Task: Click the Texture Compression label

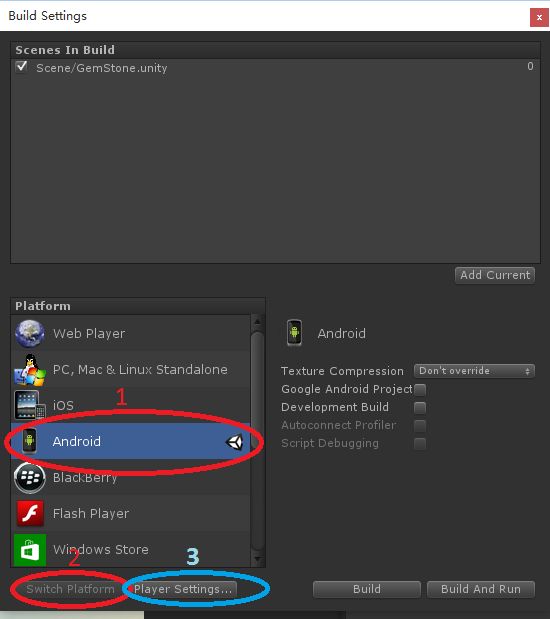Action: tap(342, 371)
